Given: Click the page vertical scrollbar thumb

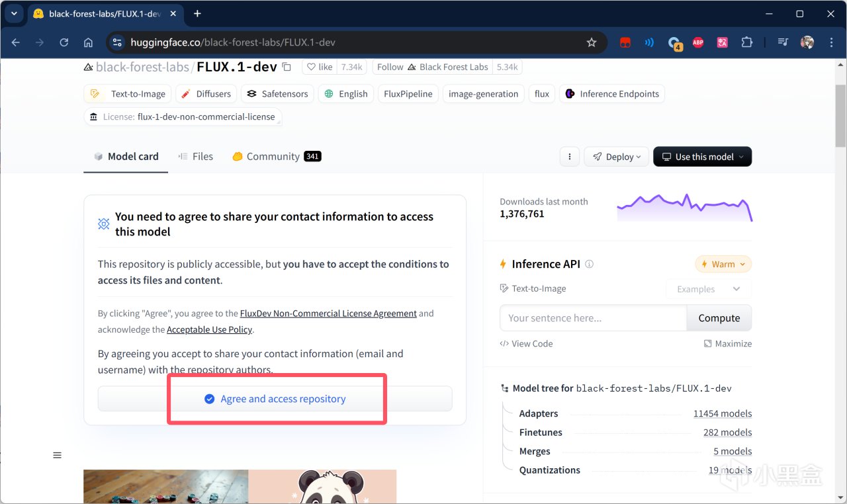Looking at the screenshot, I should click(x=840, y=116).
